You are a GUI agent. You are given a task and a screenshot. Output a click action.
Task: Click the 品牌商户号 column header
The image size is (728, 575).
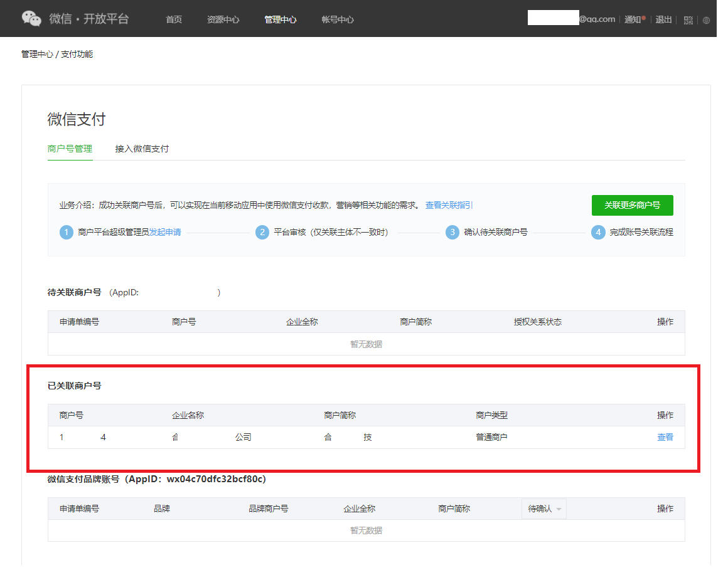[269, 509]
